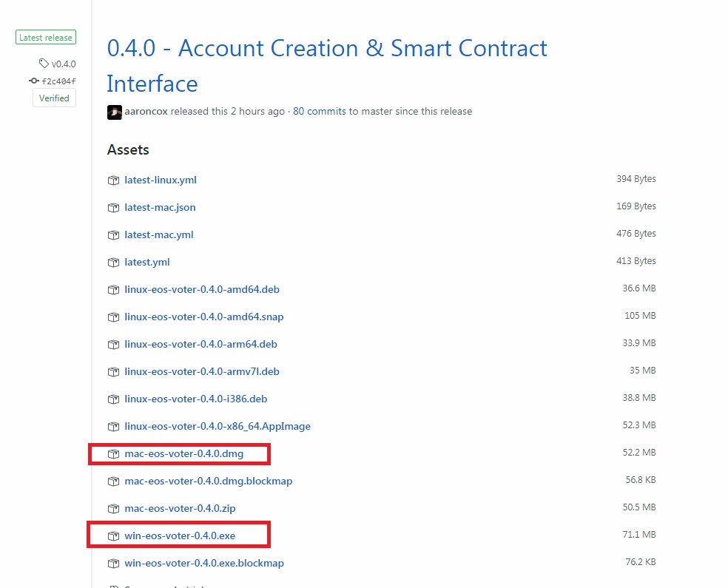The width and height of the screenshot is (728, 588).
Task: Click the package icon for win-eos-voter-0.4.0.exe
Action: (113, 536)
